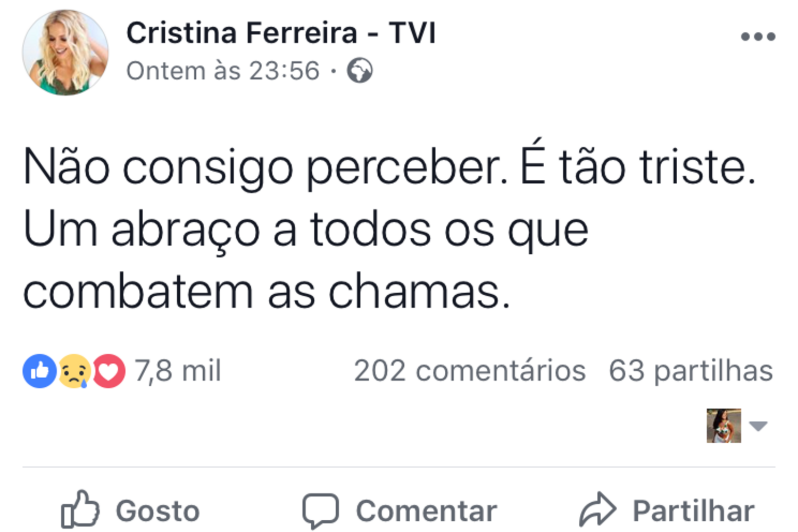
Task: View the 63 partilhas list
Action: tap(691, 371)
